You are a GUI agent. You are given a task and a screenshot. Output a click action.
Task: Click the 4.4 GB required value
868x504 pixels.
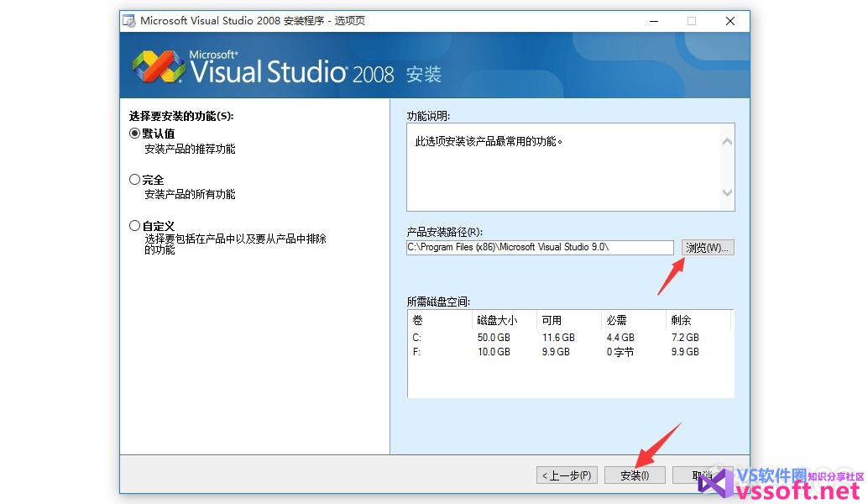pos(620,338)
